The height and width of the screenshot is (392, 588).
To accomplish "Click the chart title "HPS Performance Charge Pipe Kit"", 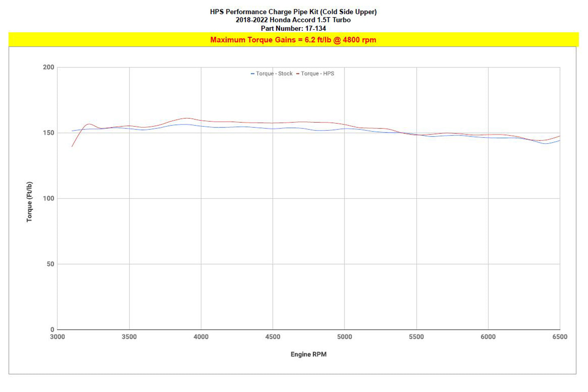I will pos(293,12).
